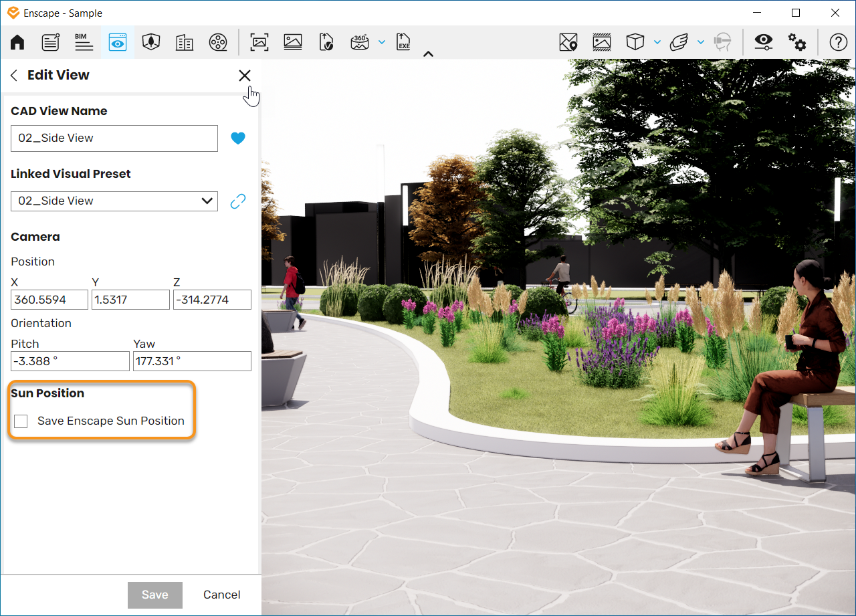Expand the rendering style cube dropdown arrow

tap(657, 42)
